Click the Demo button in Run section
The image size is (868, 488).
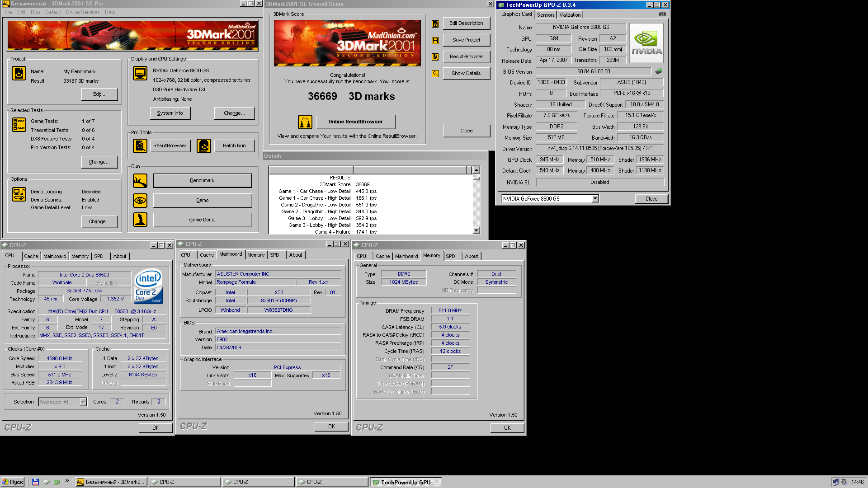coord(202,200)
